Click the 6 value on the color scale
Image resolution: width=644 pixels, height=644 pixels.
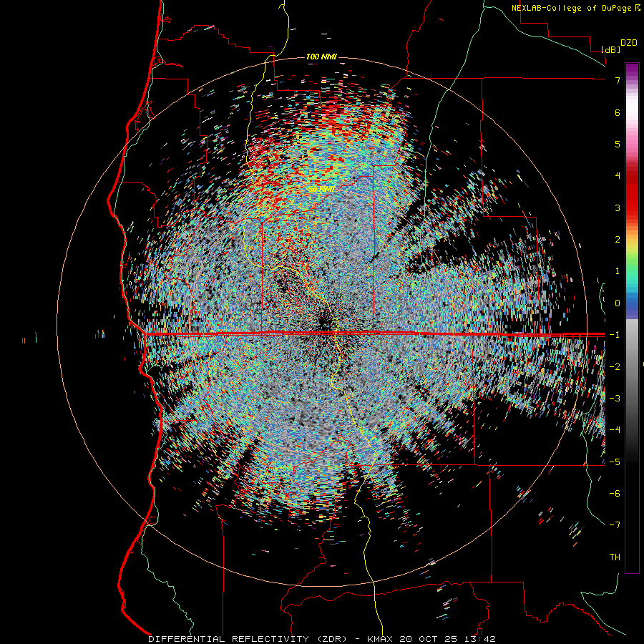(618, 112)
